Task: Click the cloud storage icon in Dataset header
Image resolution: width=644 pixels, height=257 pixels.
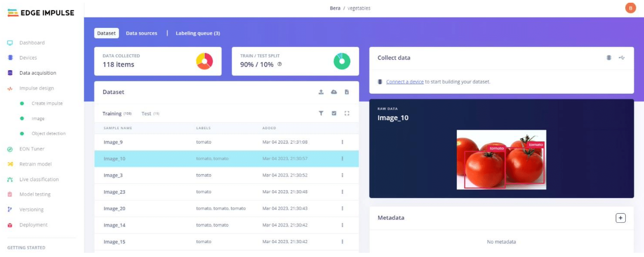Action: click(x=334, y=92)
